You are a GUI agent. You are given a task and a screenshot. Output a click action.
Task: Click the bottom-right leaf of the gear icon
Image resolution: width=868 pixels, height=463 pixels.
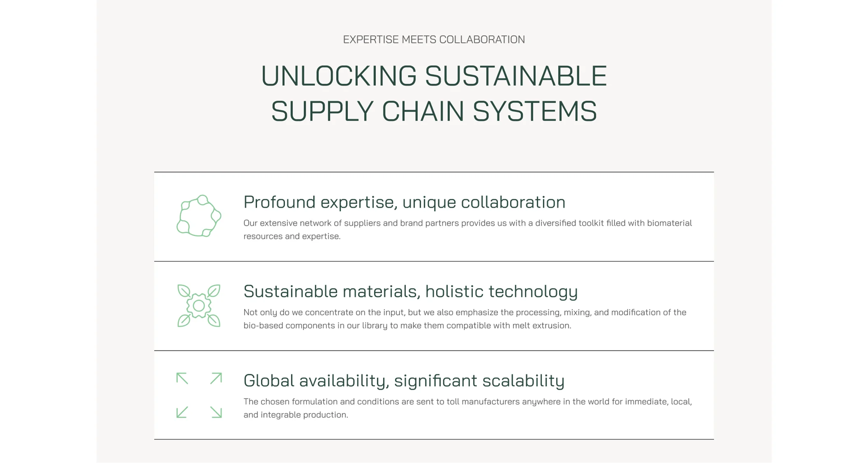tap(214, 320)
